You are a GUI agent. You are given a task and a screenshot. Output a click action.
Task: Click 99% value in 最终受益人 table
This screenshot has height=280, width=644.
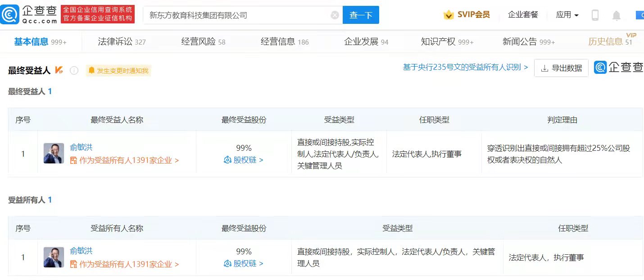(244, 148)
